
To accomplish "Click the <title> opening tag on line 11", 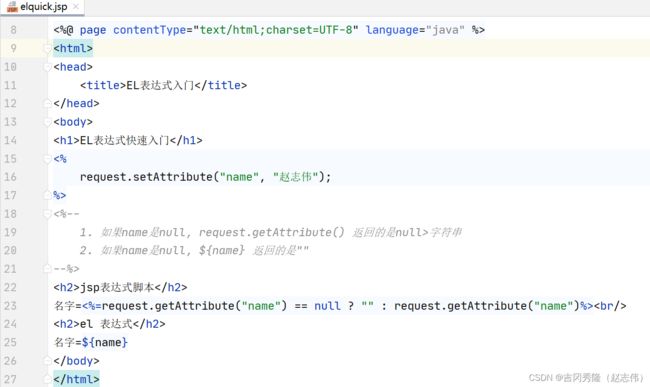I will click(103, 85).
